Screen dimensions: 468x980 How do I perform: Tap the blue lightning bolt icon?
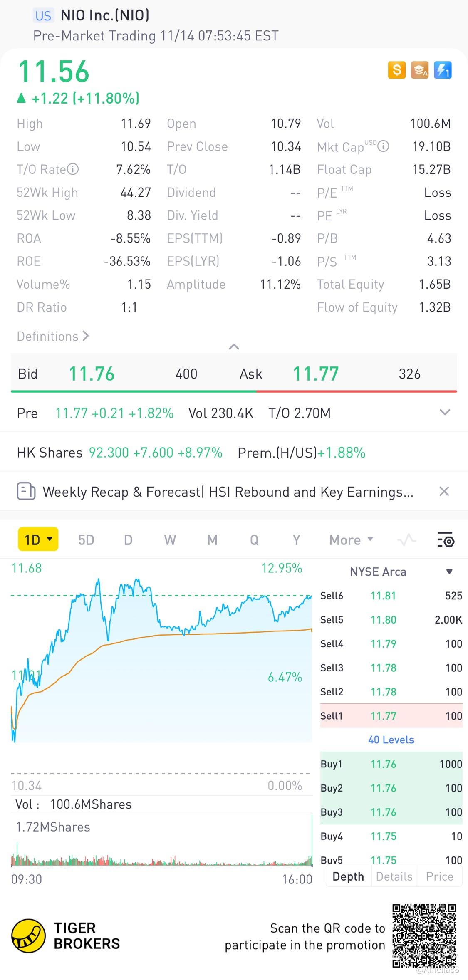tap(442, 70)
